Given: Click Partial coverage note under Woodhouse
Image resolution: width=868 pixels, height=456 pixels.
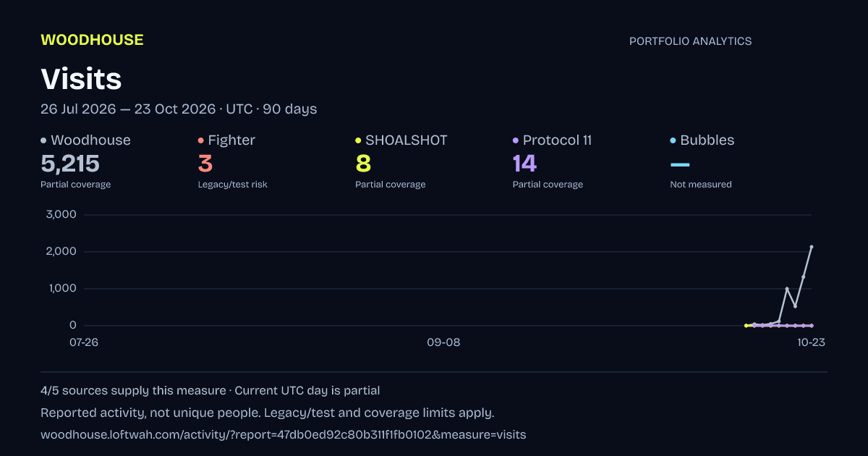Looking at the screenshot, I should coord(76,185).
